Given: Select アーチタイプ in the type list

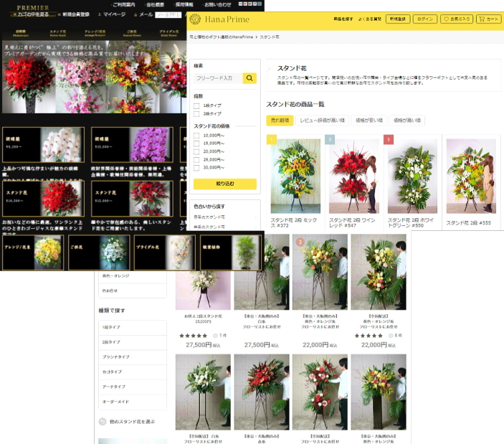Looking at the screenshot, I should click(x=133, y=387).
